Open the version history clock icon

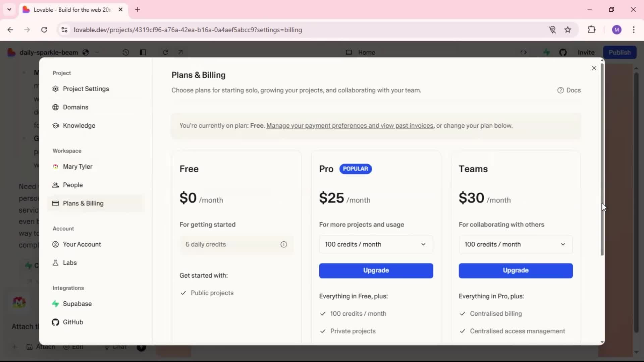[126, 52]
